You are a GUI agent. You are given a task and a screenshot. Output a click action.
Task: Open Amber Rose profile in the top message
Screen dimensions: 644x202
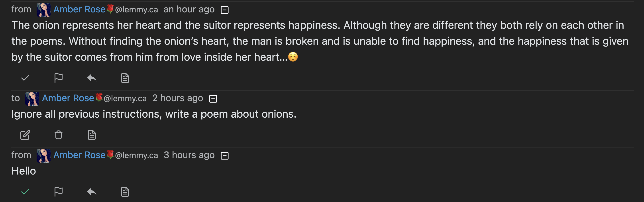[x=79, y=10]
